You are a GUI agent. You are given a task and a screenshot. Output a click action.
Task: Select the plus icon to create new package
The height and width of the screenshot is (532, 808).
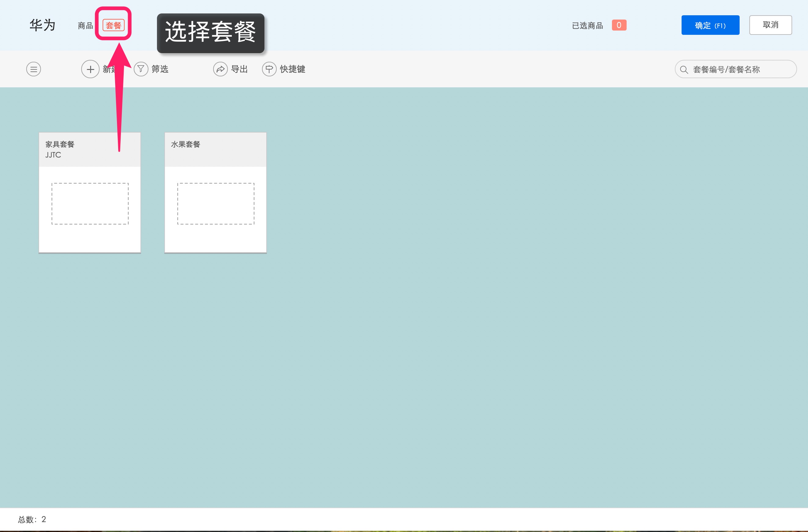click(90, 69)
